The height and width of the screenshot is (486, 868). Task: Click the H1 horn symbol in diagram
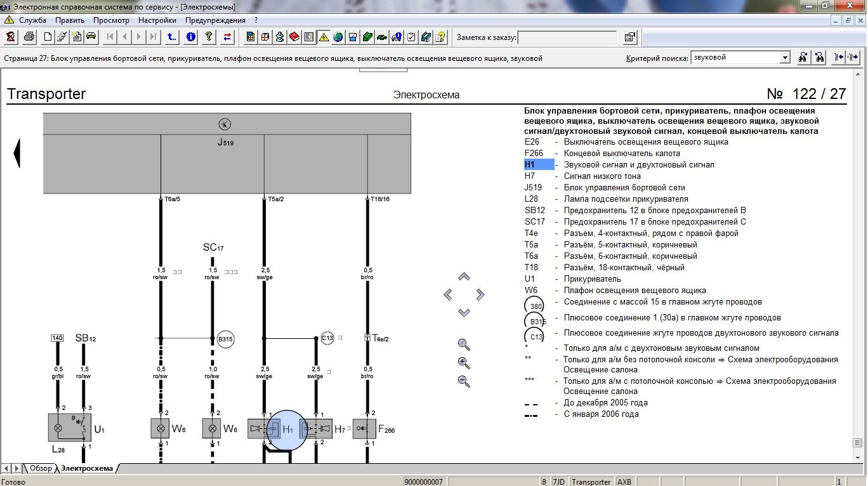[x=263, y=429]
